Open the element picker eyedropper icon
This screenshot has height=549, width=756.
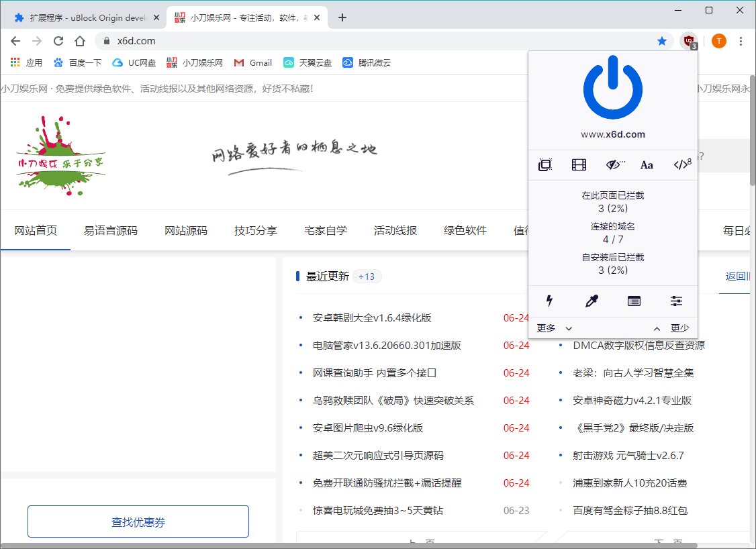coord(592,301)
